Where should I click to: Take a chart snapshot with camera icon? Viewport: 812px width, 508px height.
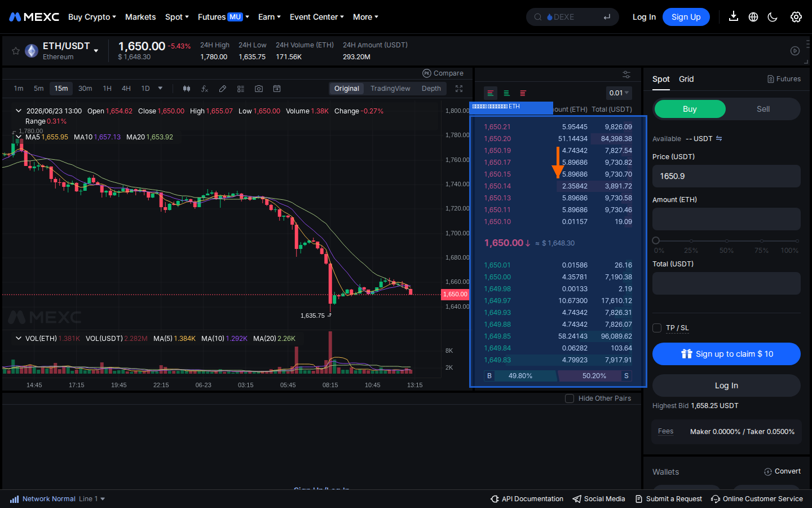point(259,89)
